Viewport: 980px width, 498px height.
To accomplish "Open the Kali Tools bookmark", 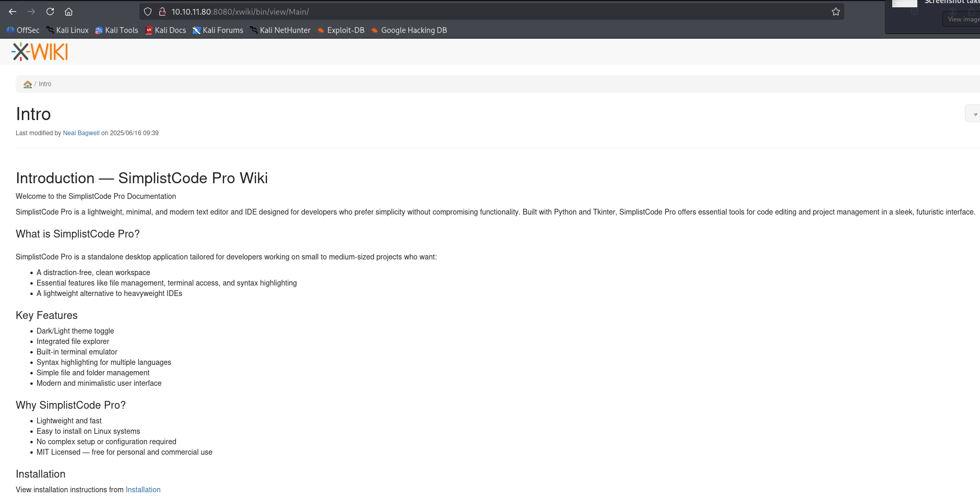I will click(x=116, y=30).
